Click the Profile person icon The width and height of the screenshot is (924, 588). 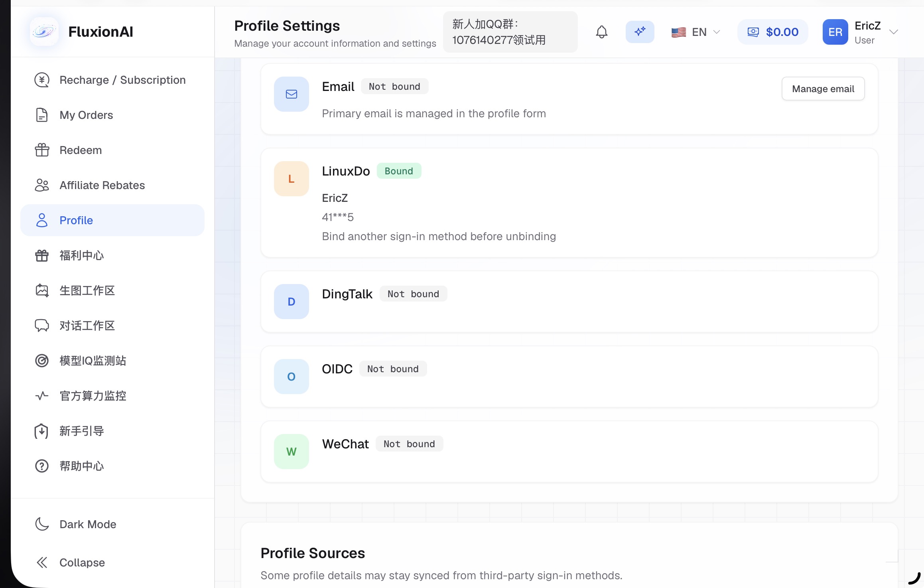(42, 220)
